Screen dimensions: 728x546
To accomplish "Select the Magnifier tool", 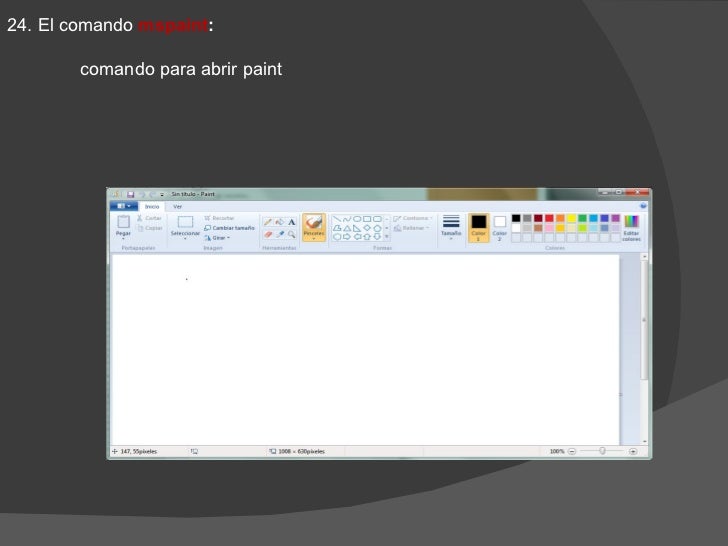I will pos(292,234).
